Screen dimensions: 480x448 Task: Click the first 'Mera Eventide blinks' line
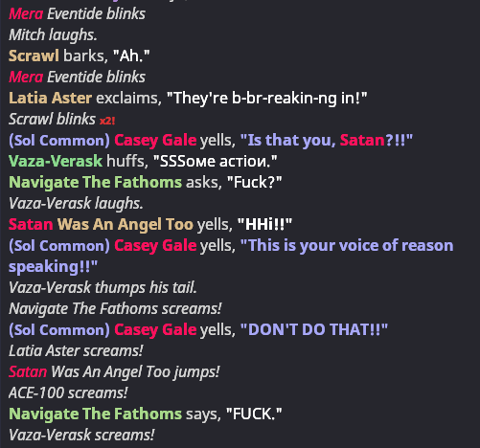pos(77,14)
